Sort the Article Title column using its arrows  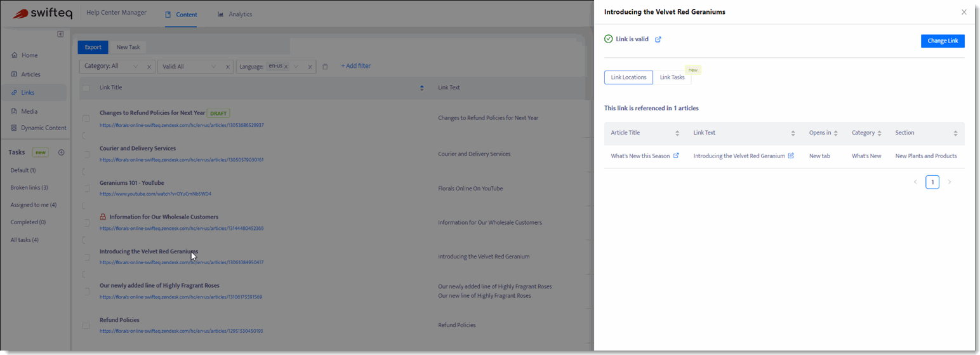[677, 133]
